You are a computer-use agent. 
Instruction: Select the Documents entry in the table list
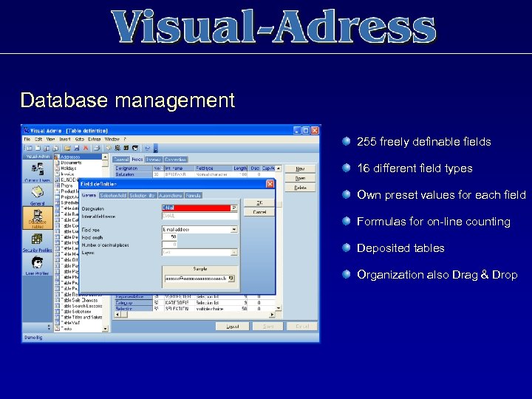click(x=71, y=163)
